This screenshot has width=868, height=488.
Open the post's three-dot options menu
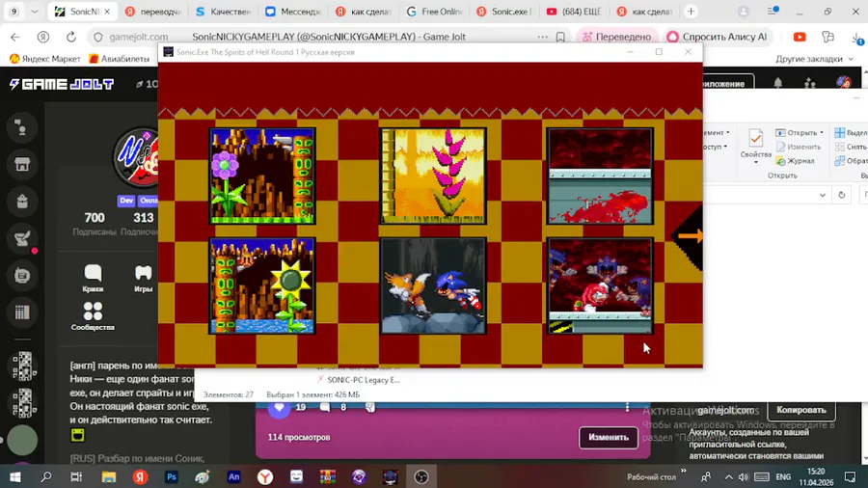[627, 407]
